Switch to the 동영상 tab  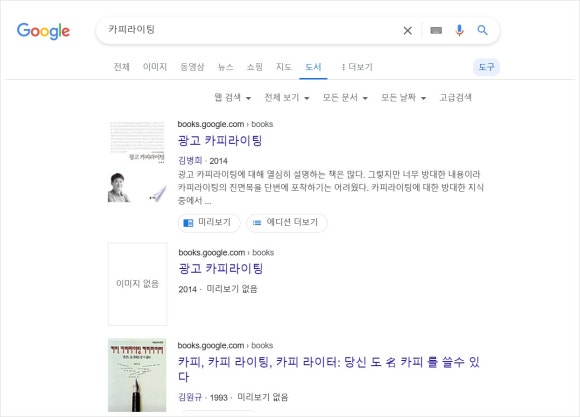click(192, 67)
